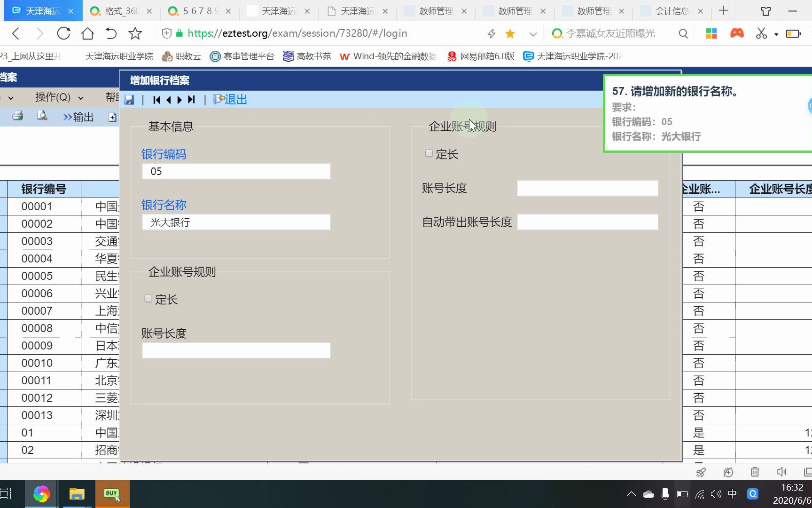Viewport: 812px width, 508px height.
Task: Open the 高教书苑 bookmark
Action: coord(307,56)
